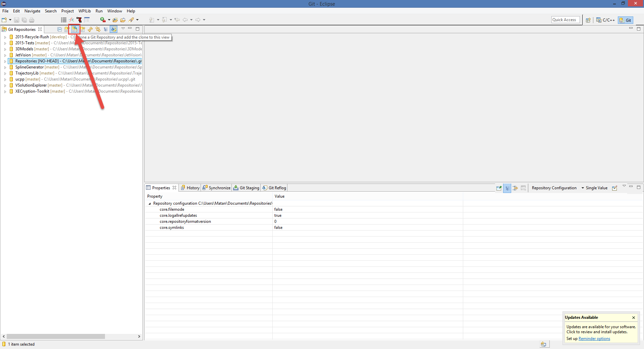Image resolution: width=644 pixels, height=349 pixels.
Task: Expand the ucpp repository node
Action: pyautogui.click(x=5, y=80)
